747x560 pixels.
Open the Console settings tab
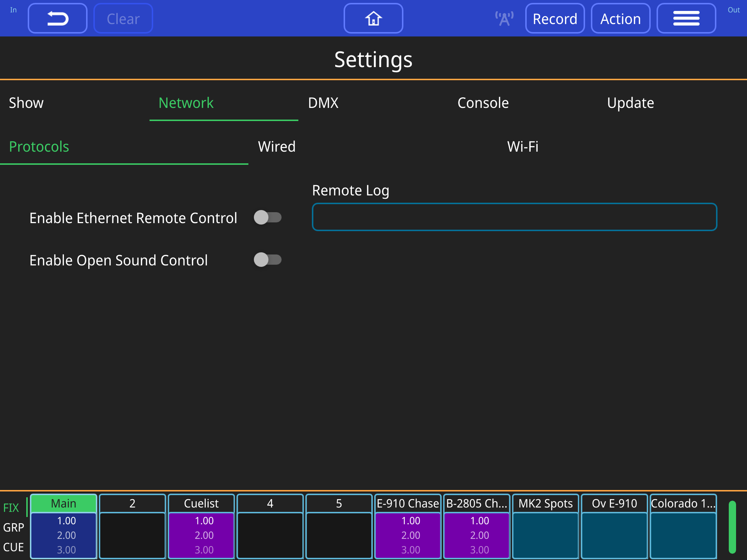pyautogui.click(x=483, y=103)
